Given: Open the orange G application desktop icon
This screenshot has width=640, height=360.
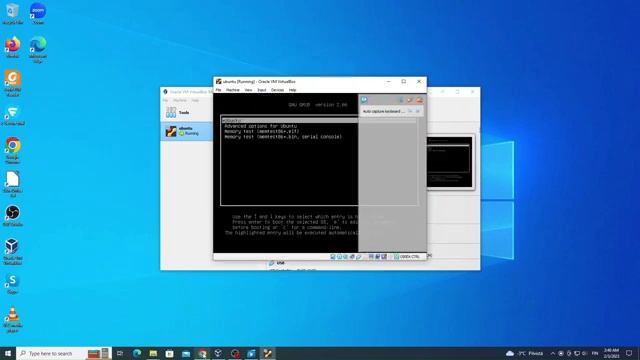Looking at the screenshot, I should [12, 83].
